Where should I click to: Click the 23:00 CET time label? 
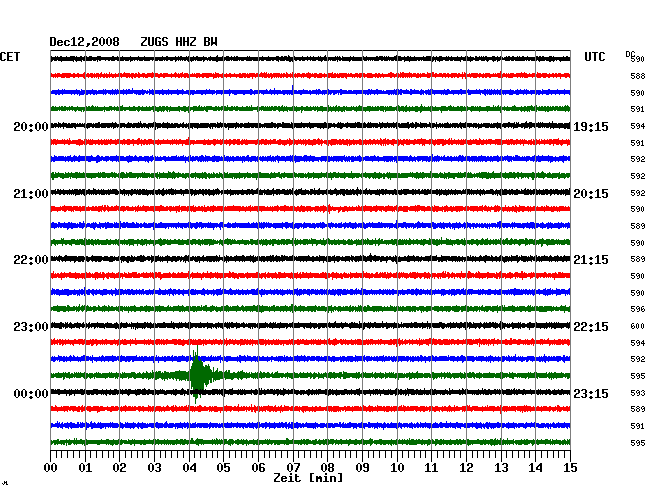(x=31, y=327)
